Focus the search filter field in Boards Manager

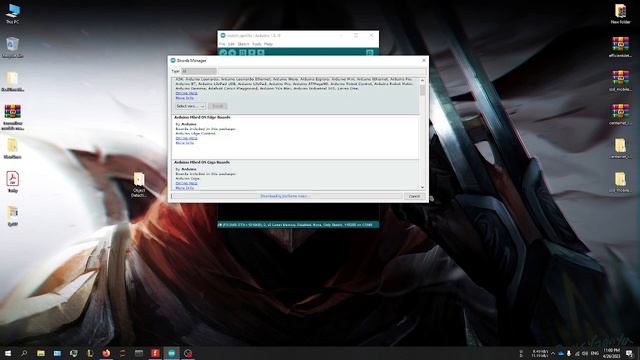tap(322, 71)
